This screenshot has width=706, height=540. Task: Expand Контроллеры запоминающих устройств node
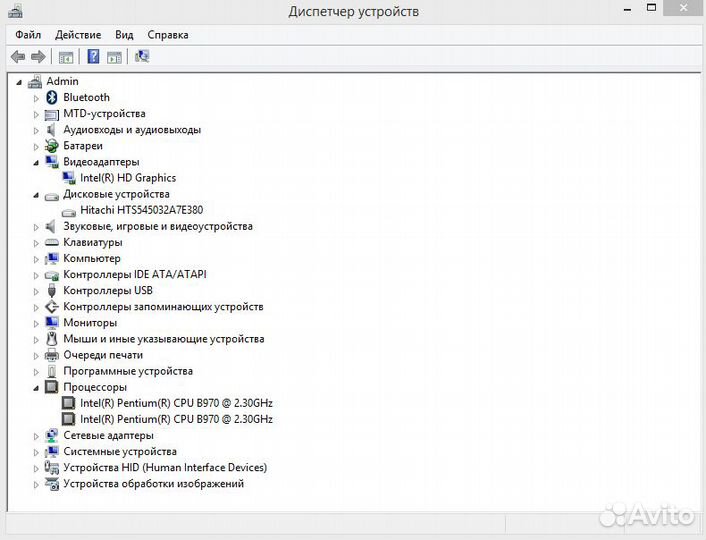pos(36,307)
